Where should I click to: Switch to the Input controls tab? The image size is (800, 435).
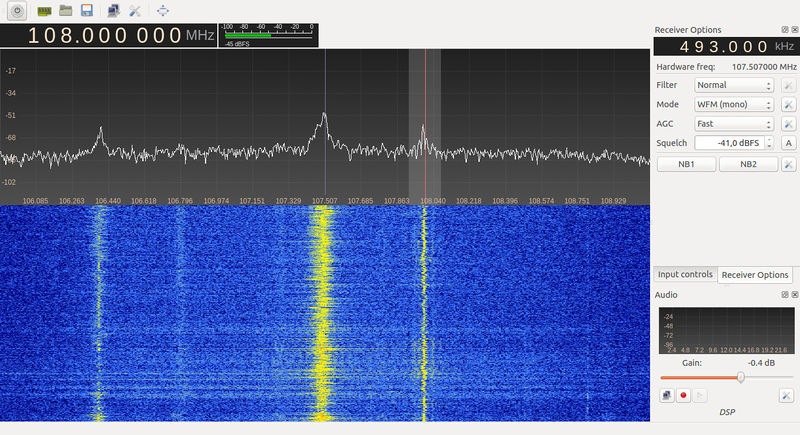click(685, 275)
